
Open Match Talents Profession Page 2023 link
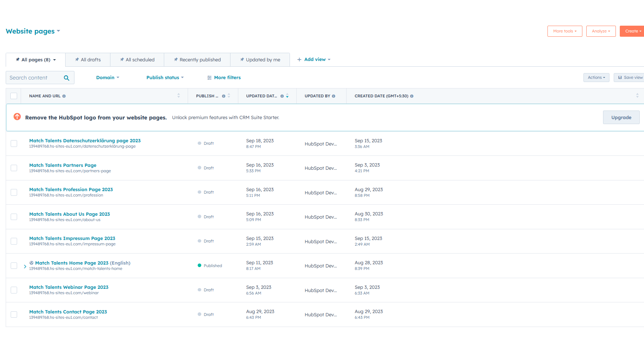pyautogui.click(x=71, y=189)
